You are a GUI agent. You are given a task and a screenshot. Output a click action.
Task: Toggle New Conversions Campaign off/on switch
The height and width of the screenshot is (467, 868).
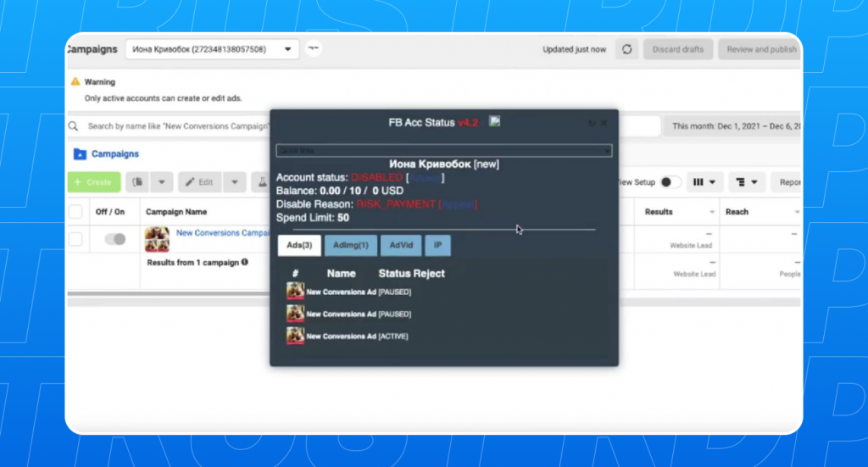point(115,239)
